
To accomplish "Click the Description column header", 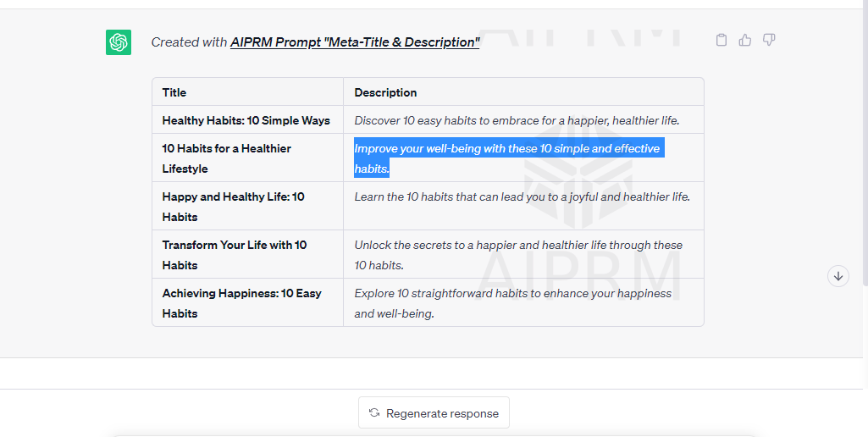I will pos(385,92).
